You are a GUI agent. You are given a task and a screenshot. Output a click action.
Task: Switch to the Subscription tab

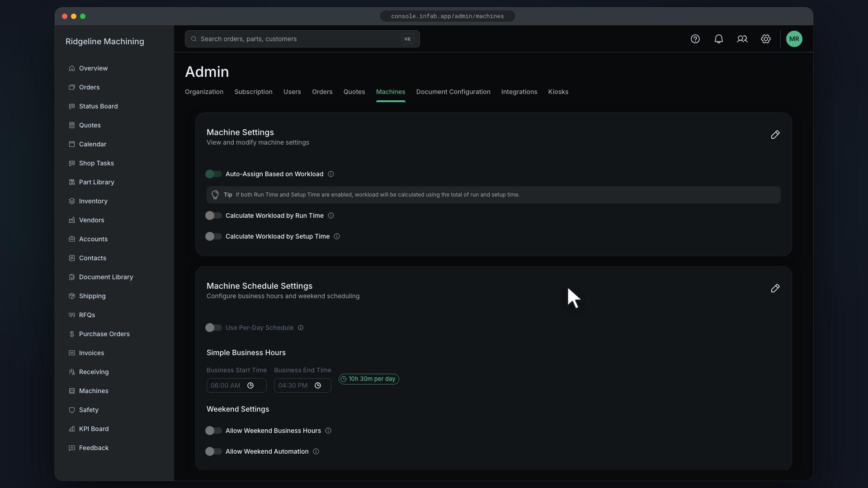tap(253, 92)
